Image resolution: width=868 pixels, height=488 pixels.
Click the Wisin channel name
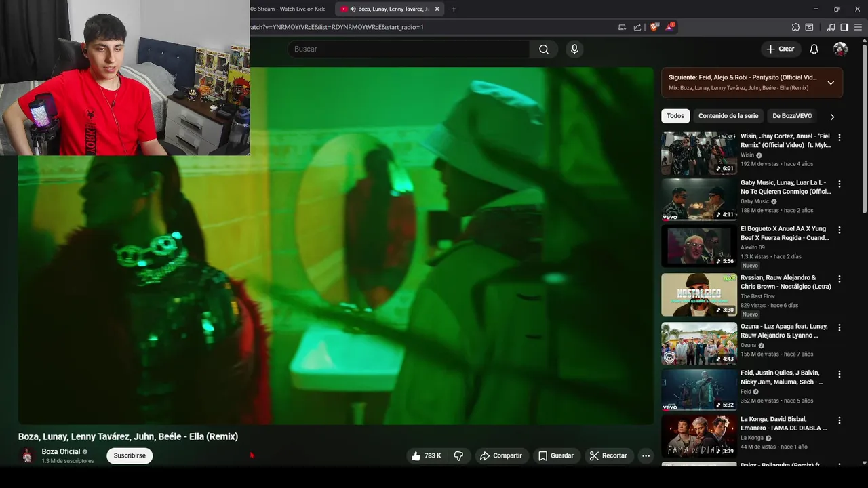click(747, 155)
